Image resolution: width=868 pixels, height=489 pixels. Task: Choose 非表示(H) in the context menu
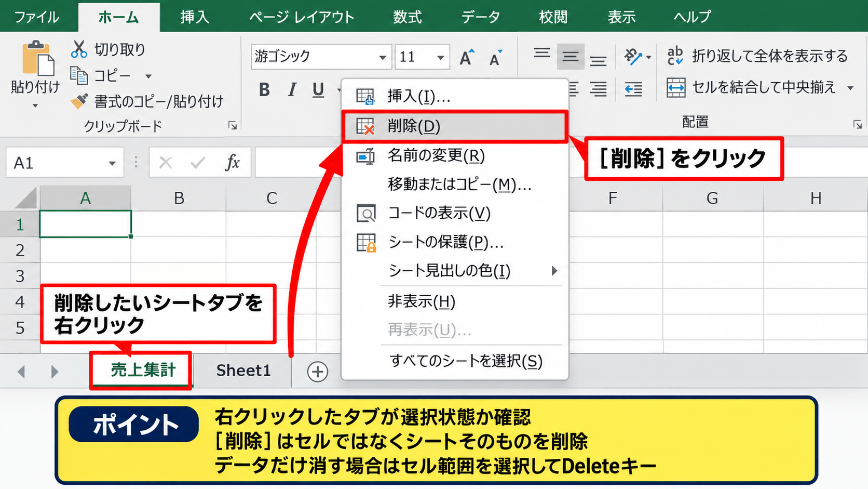(455, 301)
